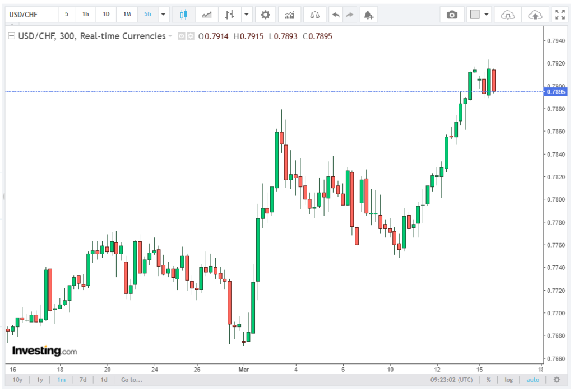Viewport: 574px width, 392px height.
Task: Take a chart snapshot with camera icon
Action: 452,15
